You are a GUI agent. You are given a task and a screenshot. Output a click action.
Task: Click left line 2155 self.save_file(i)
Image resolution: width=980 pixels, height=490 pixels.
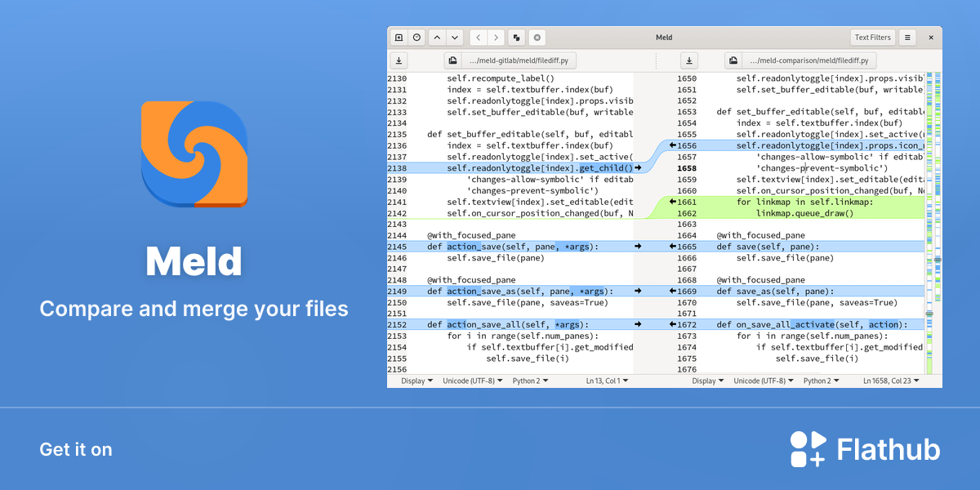tap(528, 358)
